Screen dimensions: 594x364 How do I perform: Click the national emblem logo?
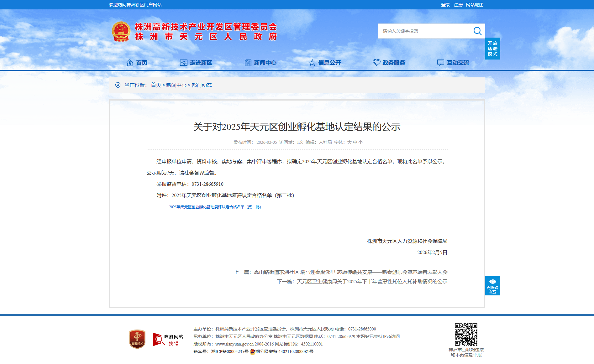pos(121,32)
